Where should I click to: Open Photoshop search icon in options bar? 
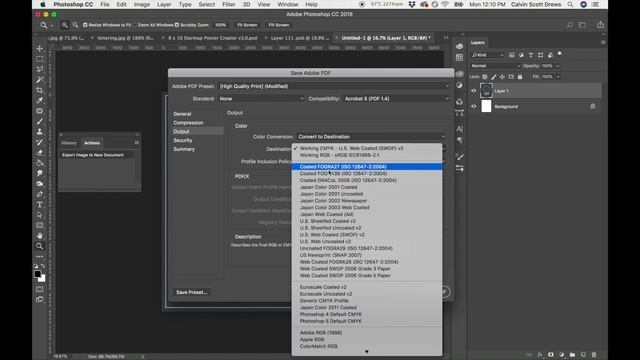[569, 25]
